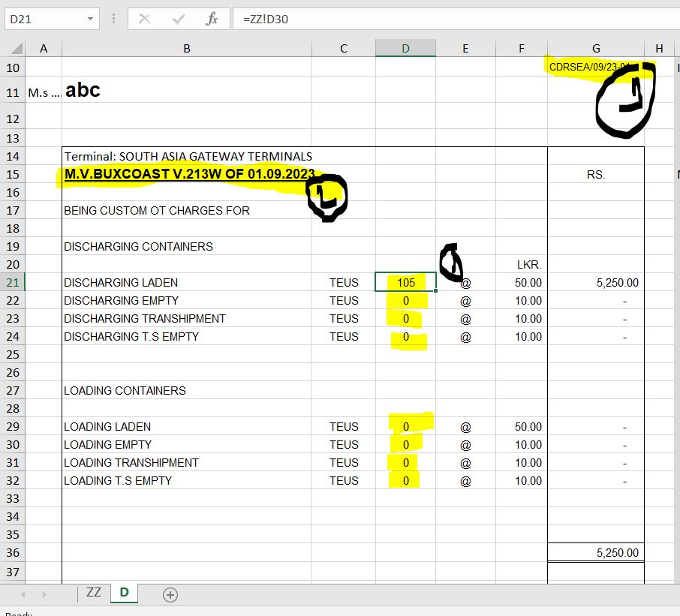Click into the formula bar showing =ZZ!D30

456,19
